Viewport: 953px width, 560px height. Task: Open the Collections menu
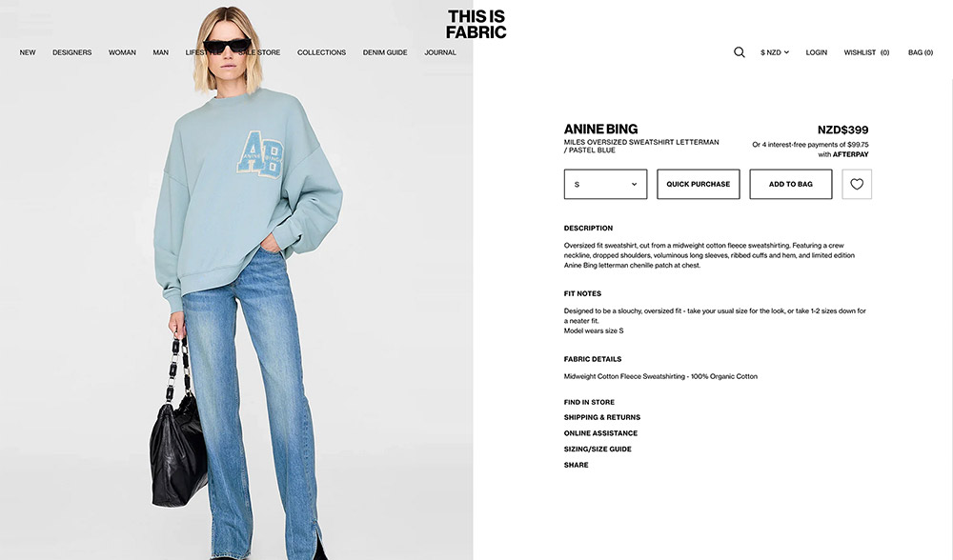[321, 52]
